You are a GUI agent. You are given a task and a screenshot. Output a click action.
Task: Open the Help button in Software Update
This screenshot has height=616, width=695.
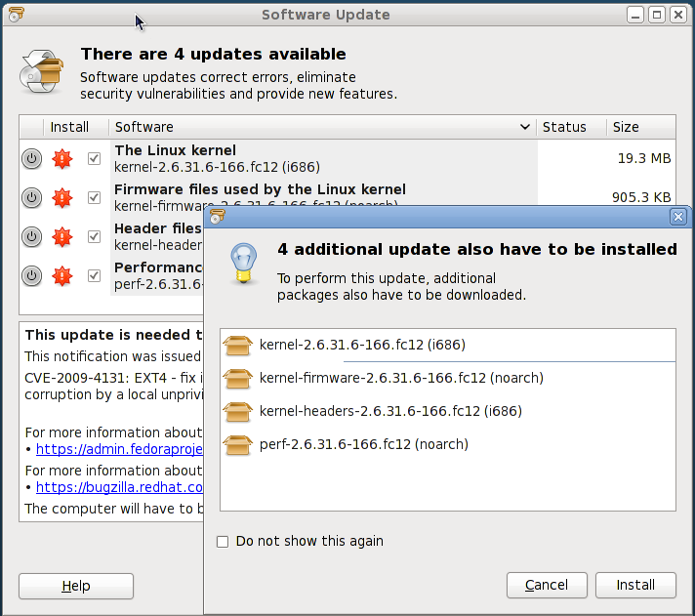point(76,586)
